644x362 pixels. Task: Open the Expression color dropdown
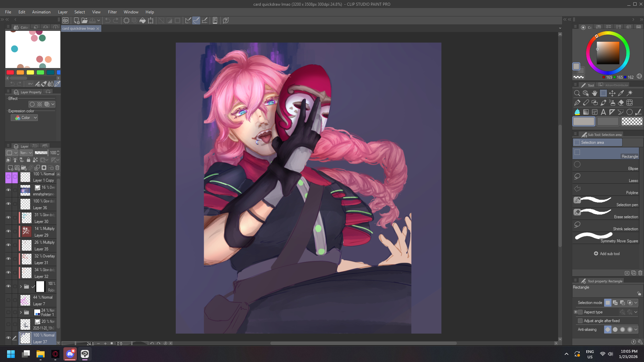[x=24, y=118]
